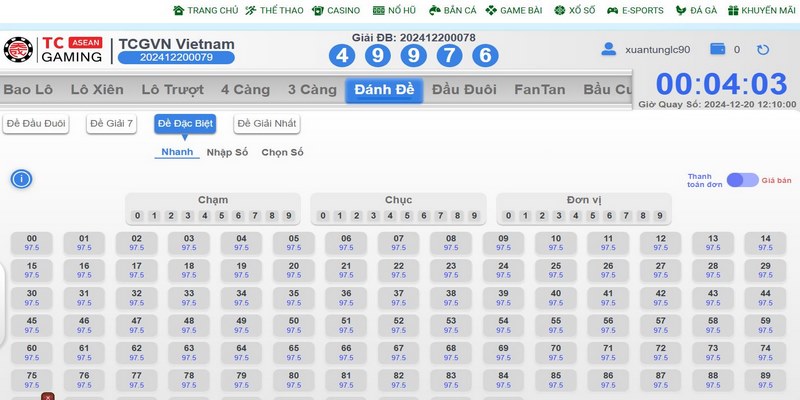Open Trang Chủ home icon link
Viewport: 800px width, 400px height.
[x=206, y=10]
